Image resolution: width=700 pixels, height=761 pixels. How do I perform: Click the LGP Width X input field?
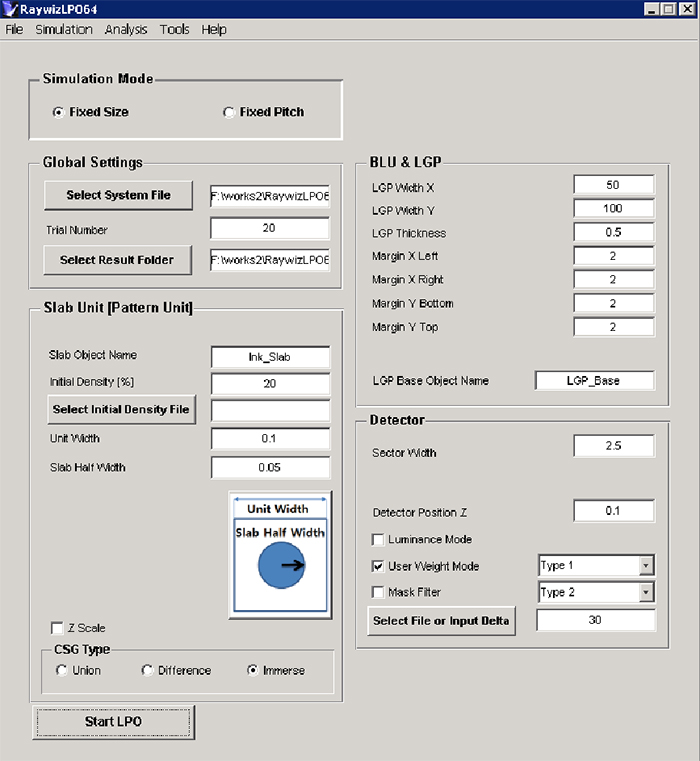point(613,185)
